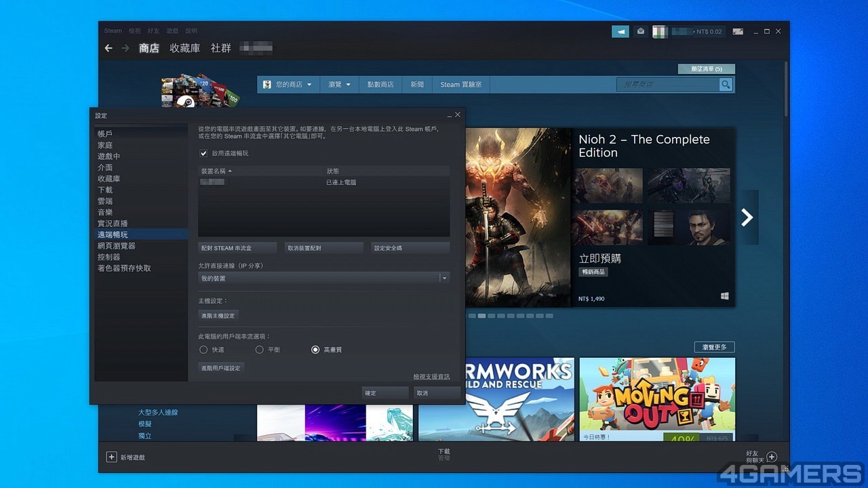Open 進階用戶端設定
868x488 pixels.
pos(220,368)
